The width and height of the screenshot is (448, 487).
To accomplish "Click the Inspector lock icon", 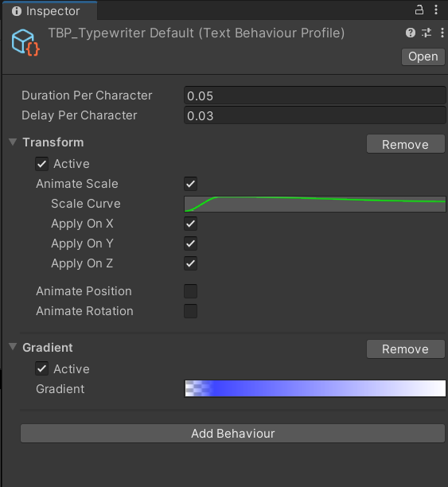I will [419, 10].
